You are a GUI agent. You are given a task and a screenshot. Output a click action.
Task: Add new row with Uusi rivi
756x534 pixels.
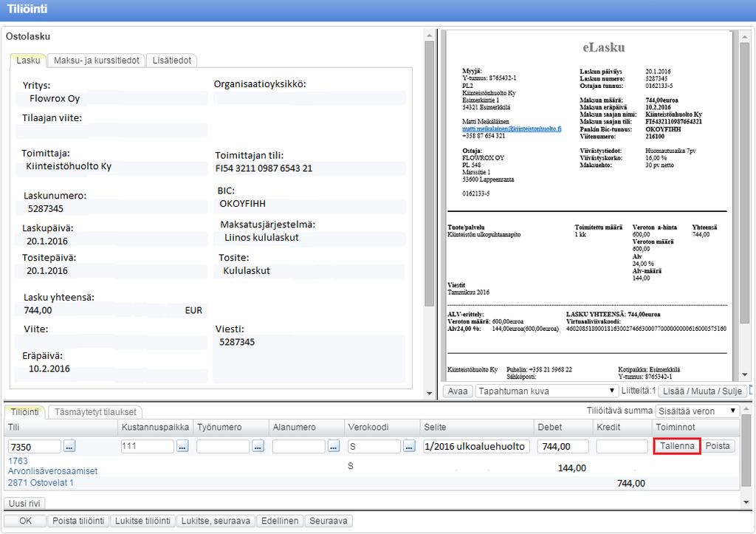(x=24, y=503)
